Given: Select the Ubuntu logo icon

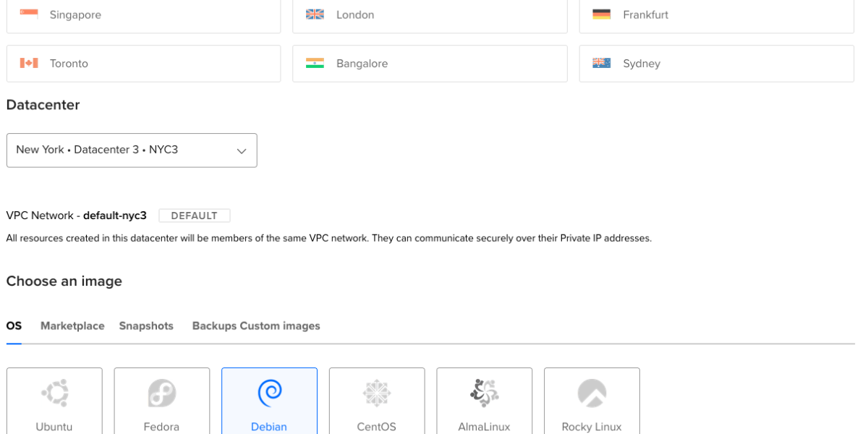Looking at the screenshot, I should (x=55, y=393).
